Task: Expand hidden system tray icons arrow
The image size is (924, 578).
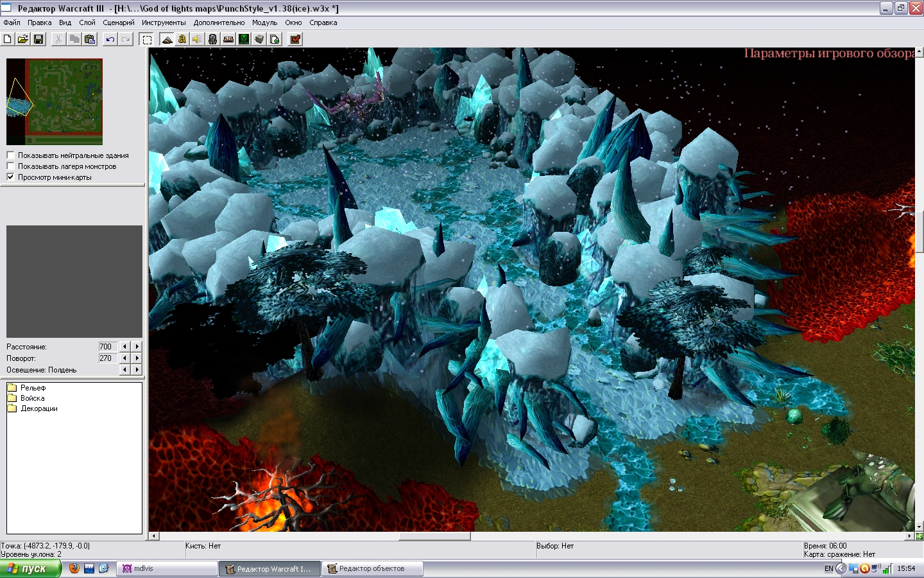Action: click(841, 568)
